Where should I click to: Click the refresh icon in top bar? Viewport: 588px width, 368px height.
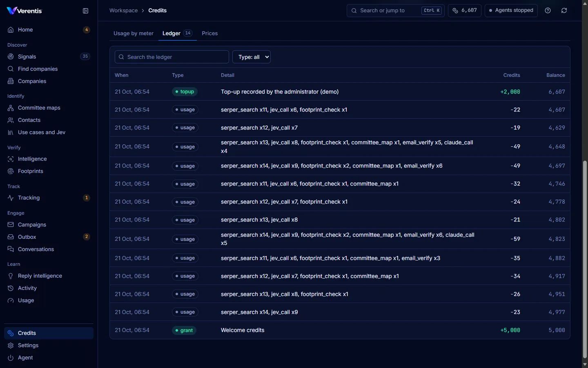pos(564,11)
